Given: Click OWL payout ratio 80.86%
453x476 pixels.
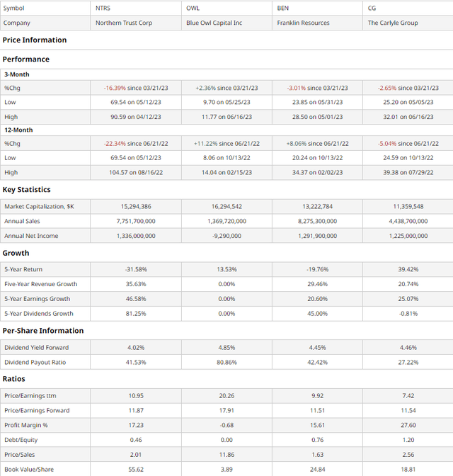Looking at the screenshot, I should pos(226,362).
